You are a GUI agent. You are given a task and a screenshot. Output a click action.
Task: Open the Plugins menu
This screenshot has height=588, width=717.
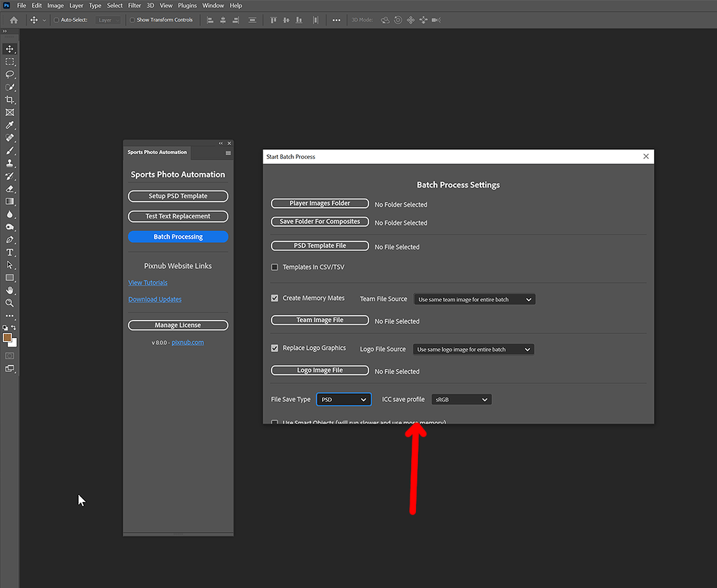[186, 5]
